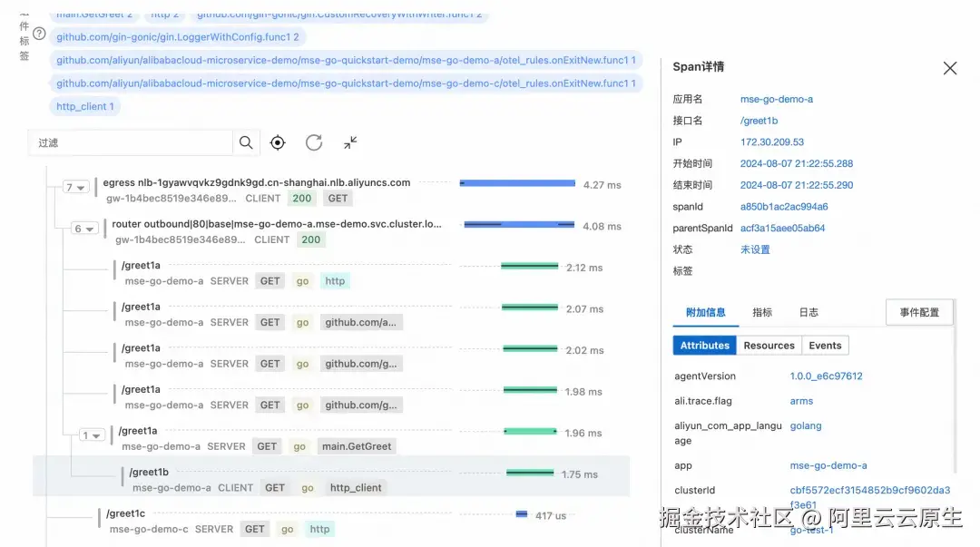Open help via the question mark icon

point(36,33)
